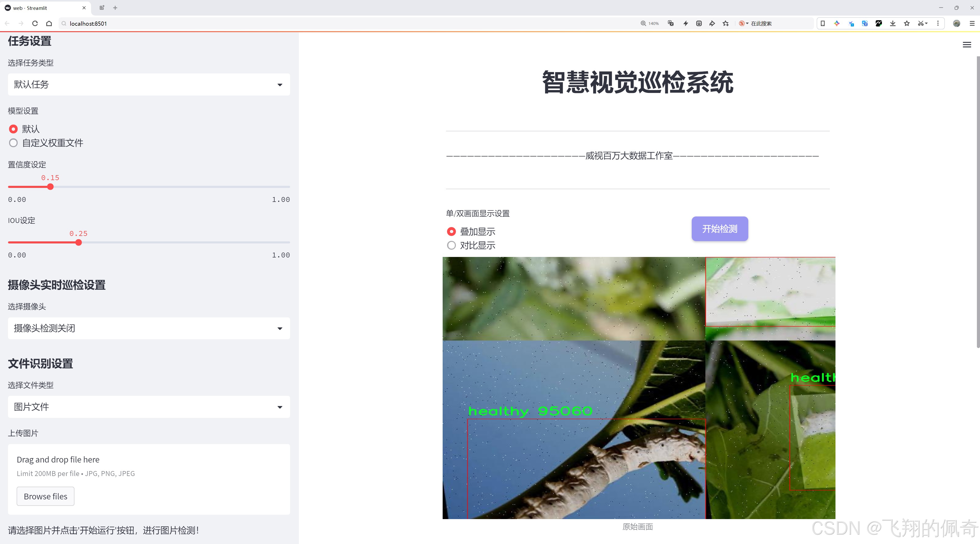Open the Streamlit hamburger menu
Viewport: 980px width, 544px height.
(967, 44)
